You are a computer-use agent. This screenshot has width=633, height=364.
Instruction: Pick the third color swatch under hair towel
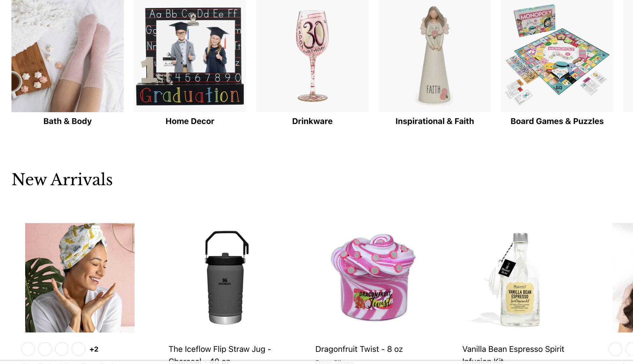(x=62, y=349)
